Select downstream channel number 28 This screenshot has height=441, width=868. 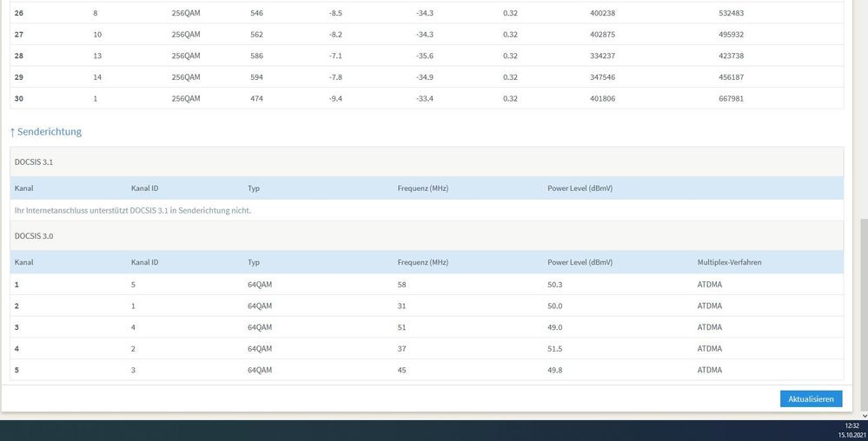click(x=19, y=56)
